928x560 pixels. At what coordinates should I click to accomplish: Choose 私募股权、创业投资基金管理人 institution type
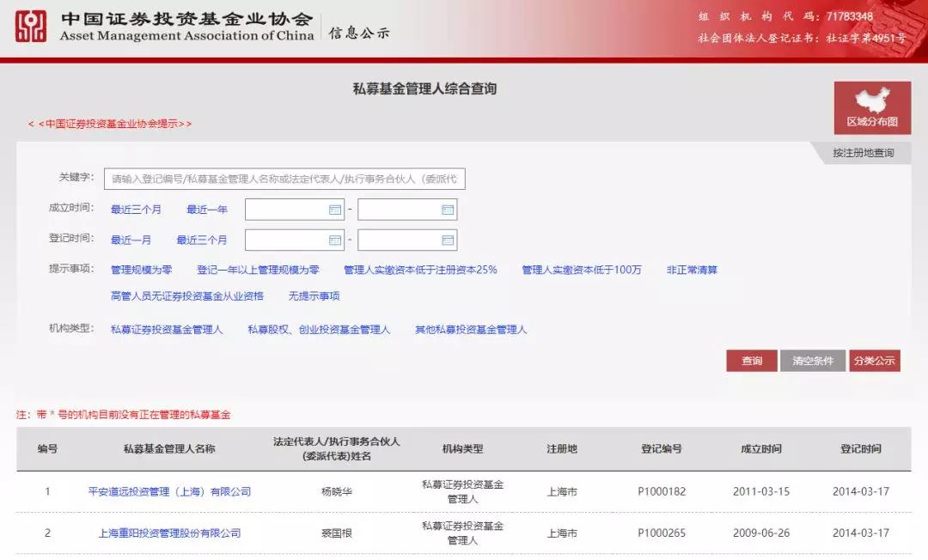coord(319,329)
